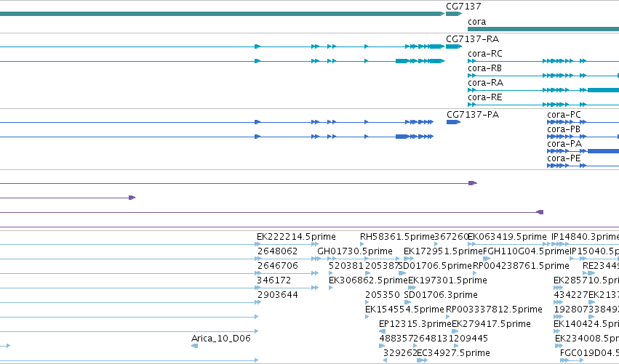This screenshot has height=364, width=619.
Task: Click the cora-RA transcript label
Action: pos(486,83)
